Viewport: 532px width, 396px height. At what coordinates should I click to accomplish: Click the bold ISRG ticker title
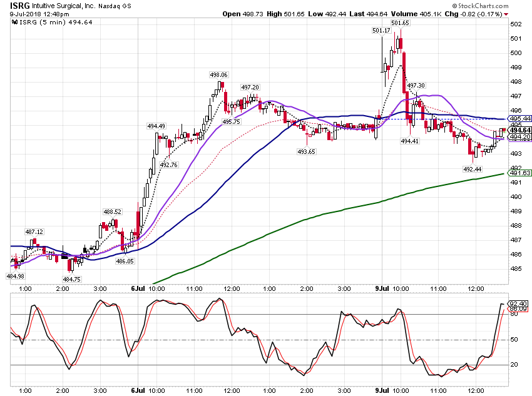[x=19, y=6]
